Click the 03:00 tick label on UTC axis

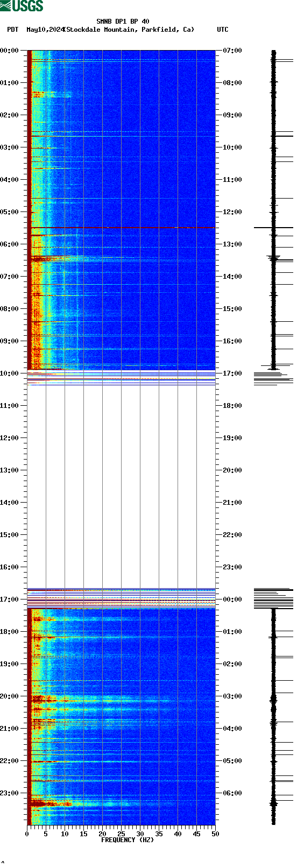click(232, 696)
